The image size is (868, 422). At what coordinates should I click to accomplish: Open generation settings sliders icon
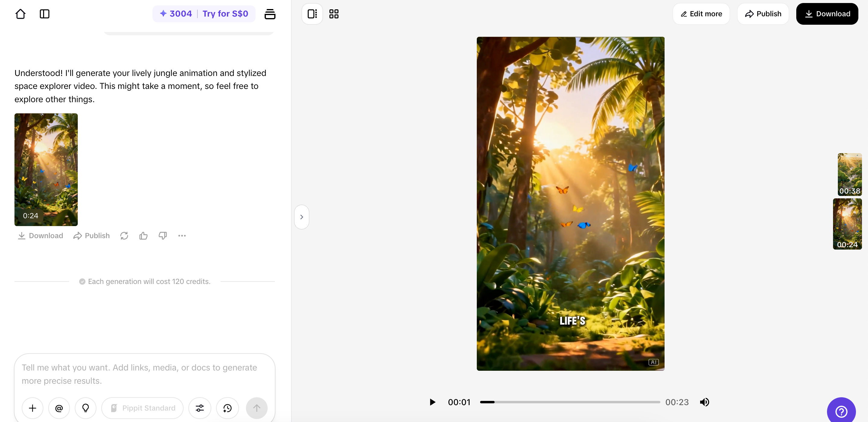click(x=200, y=408)
